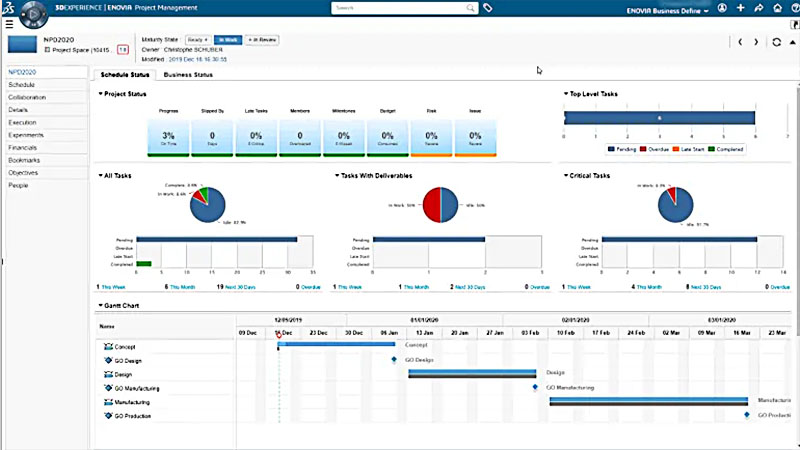This screenshot has width=800, height=450.
Task: Click the Pending legend swatch
Action: pos(611,149)
